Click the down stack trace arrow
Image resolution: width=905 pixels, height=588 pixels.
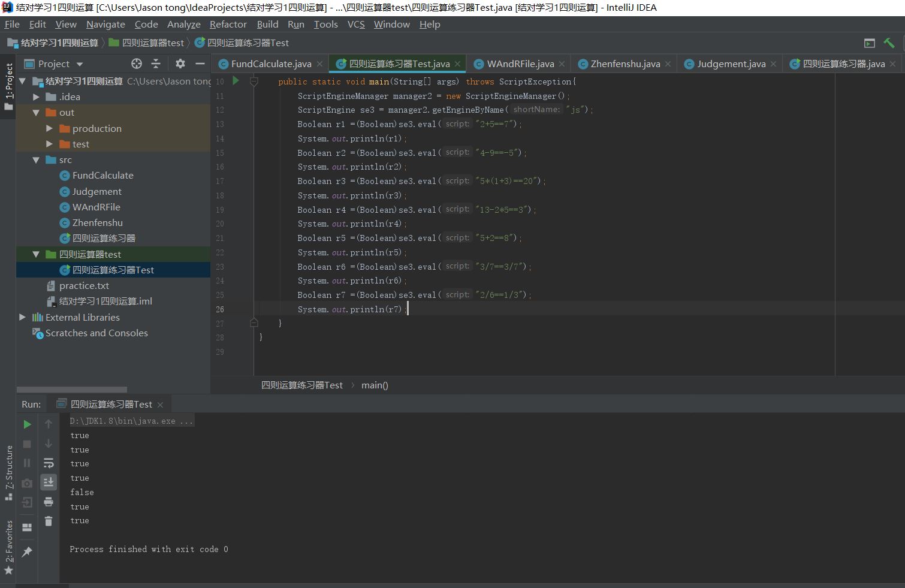(49, 444)
